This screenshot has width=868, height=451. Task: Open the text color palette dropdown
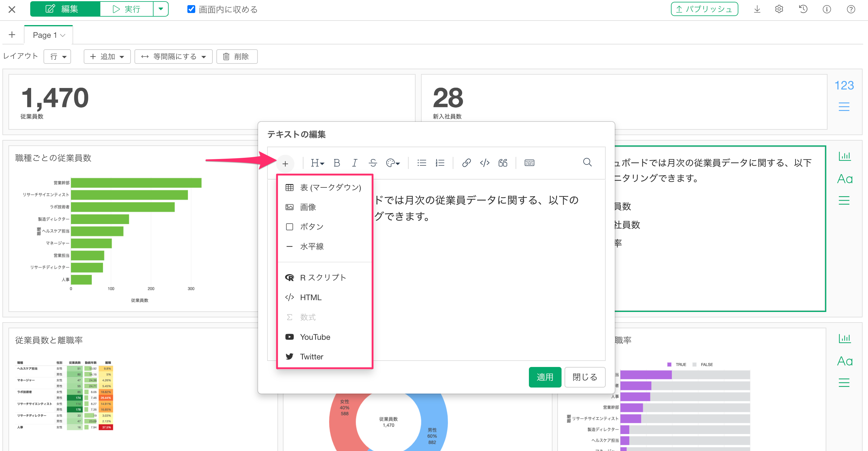pos(393,163)
